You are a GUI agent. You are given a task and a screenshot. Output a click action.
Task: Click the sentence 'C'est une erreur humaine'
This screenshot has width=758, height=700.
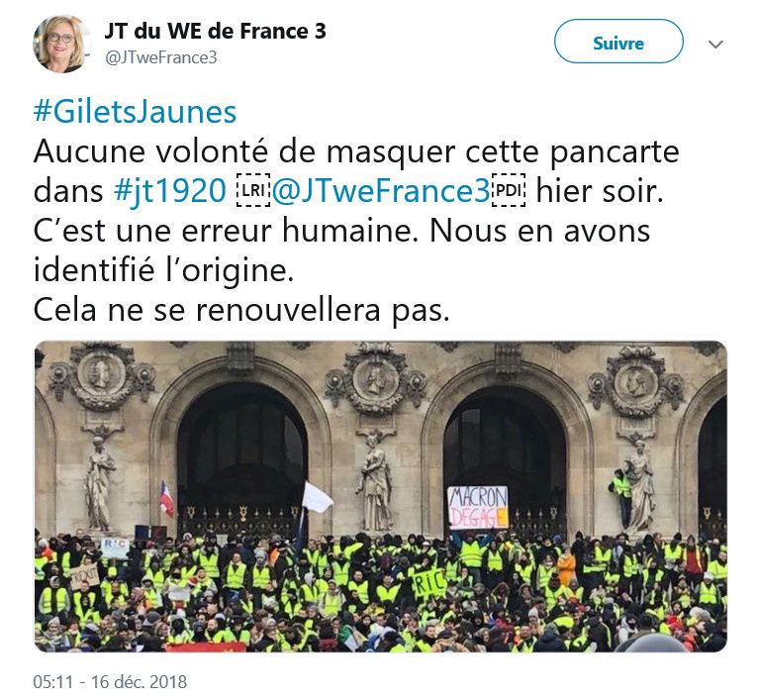pos(226,231)
